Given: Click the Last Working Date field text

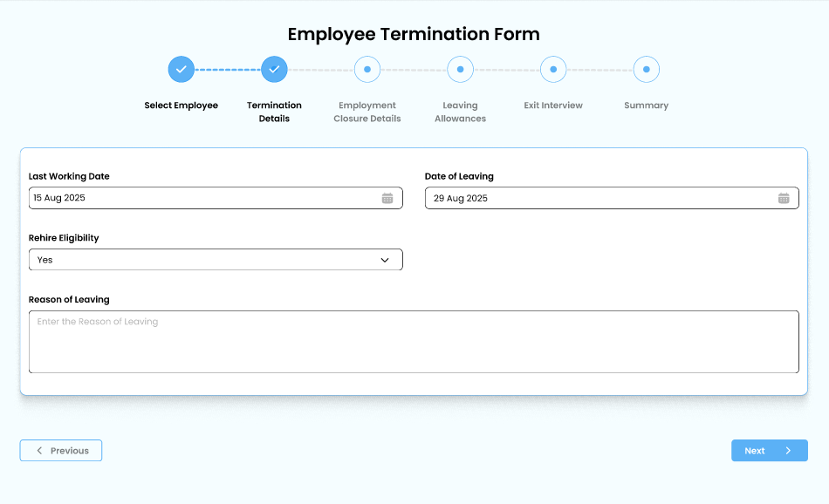Looking at the screenshot, I should pyautogui.click(x=59, y=198).
